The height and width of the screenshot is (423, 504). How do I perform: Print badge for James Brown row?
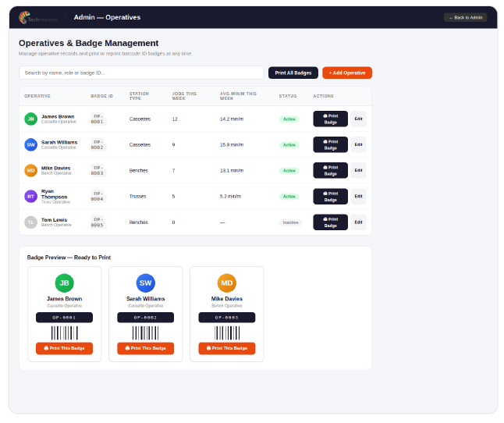point(331,119)
